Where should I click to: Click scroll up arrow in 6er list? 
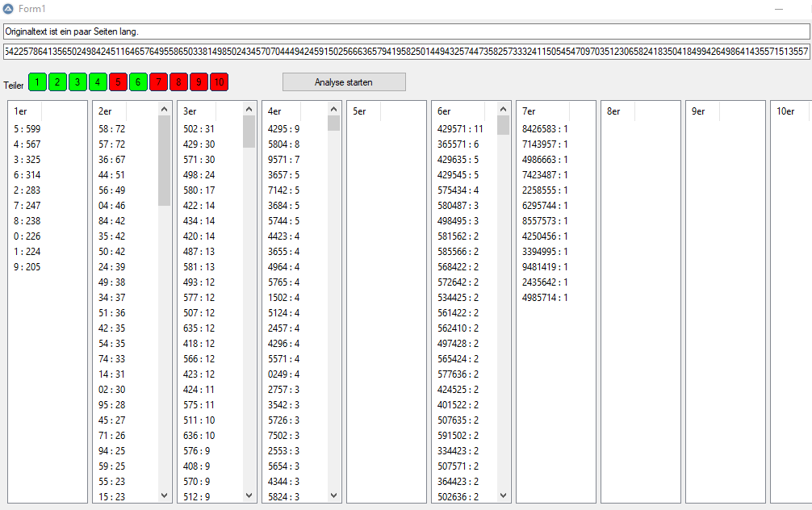(x=503, y=109)
